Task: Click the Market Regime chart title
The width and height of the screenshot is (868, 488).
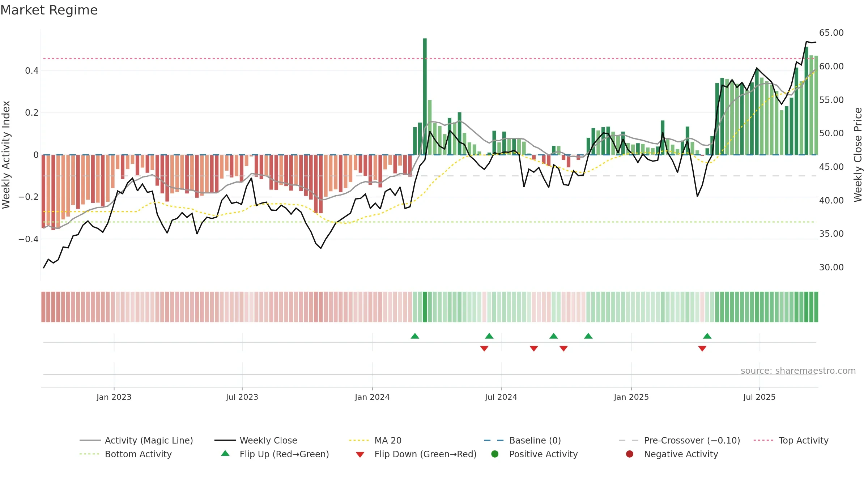Action: (x=49, y=10)
